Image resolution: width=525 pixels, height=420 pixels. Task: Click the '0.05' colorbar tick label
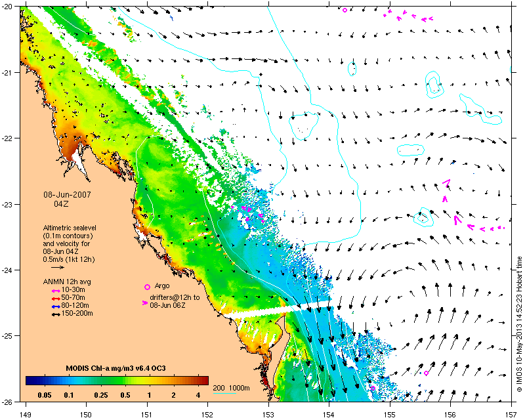[45, 395]
